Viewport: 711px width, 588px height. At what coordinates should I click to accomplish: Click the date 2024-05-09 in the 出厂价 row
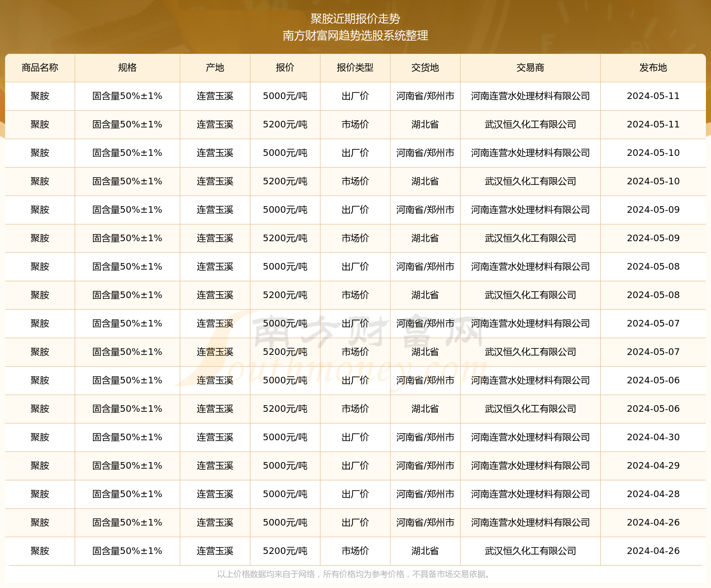pyautogui.click(x=653, y=210)
